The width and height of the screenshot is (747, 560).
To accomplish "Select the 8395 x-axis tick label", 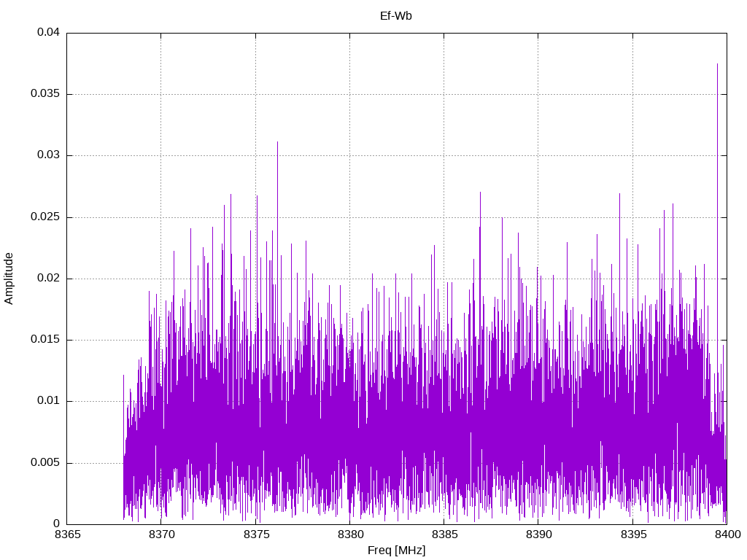I will (x=632, y=535).
